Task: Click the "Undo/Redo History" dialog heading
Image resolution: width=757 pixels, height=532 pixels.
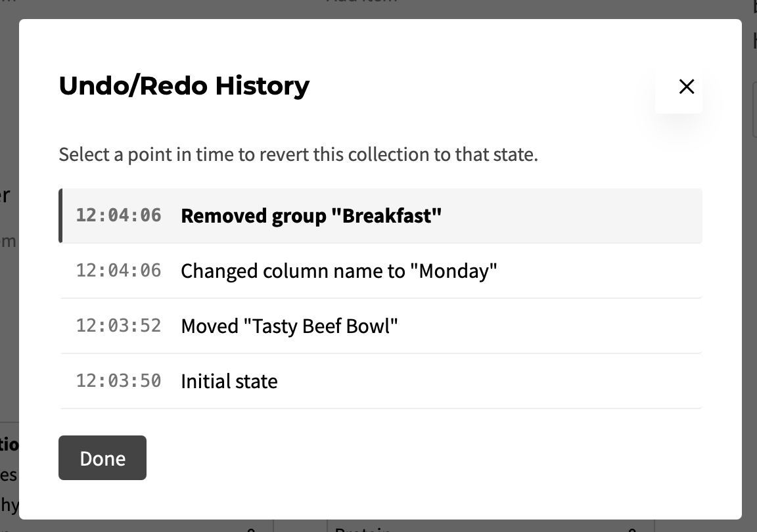Action: [184, 86]
